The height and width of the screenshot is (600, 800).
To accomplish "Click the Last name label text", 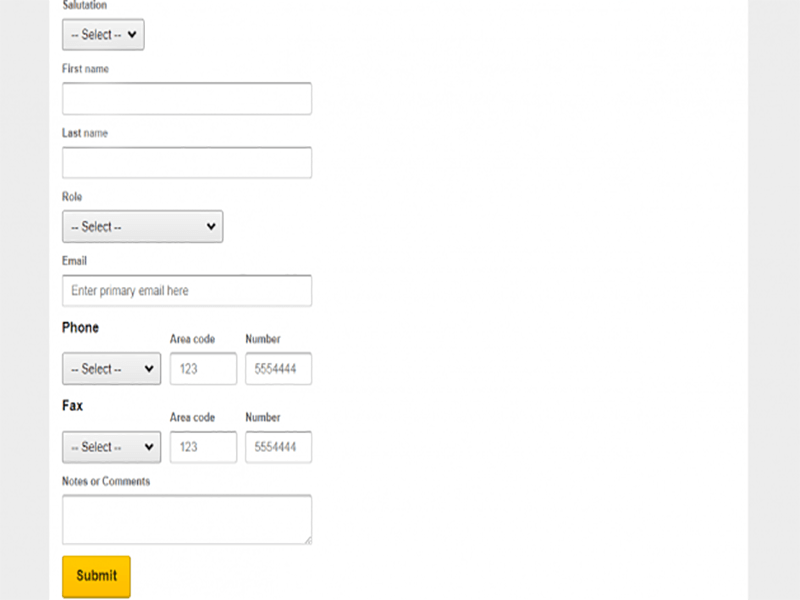I will coord(85,133).
